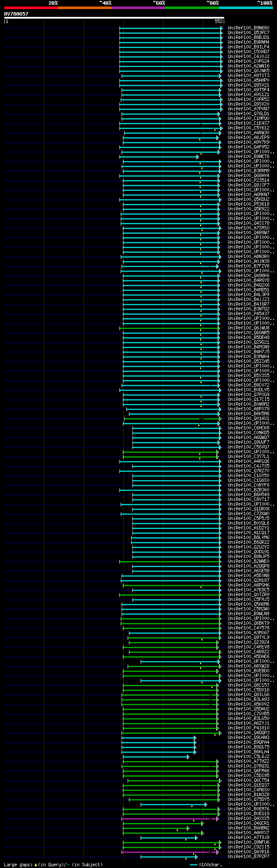Click label UniRef100_C5Y612

pyautogui.click(x=248, y=128)
